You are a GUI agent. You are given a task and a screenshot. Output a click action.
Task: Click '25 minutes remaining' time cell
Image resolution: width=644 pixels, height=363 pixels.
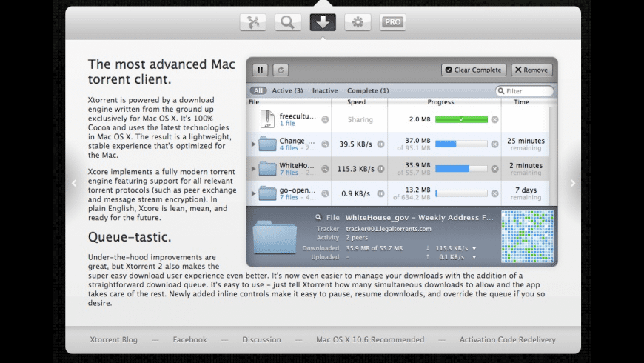tap(526, 144)
